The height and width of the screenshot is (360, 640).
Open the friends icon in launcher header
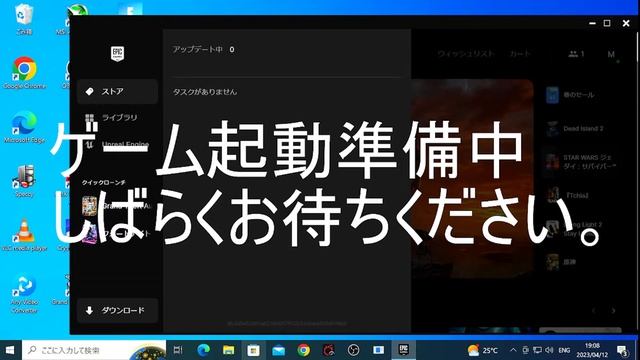(576, 53)
